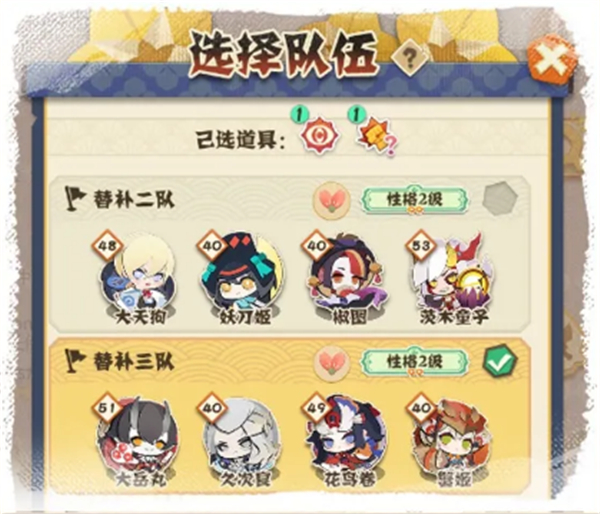The image size is (600, 514).
Task: Click the flag icon beside 替补三队
Action: pyautogui.click(x=75, y=361)
